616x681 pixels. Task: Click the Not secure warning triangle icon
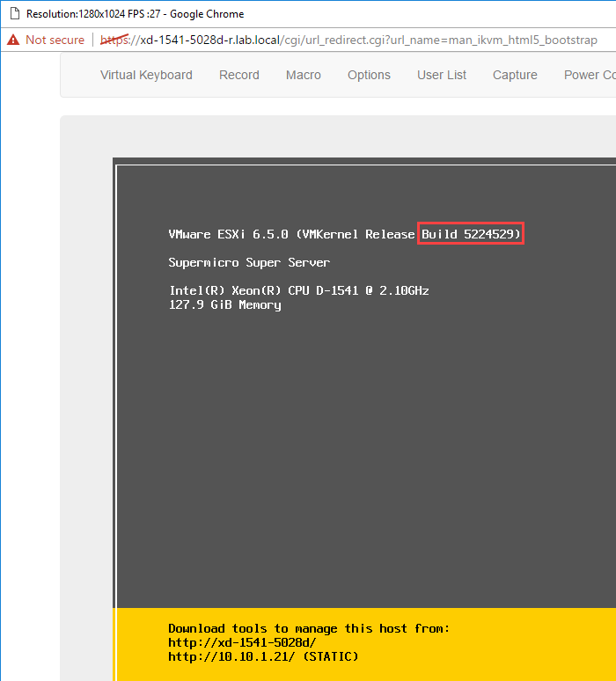point(13,40)
